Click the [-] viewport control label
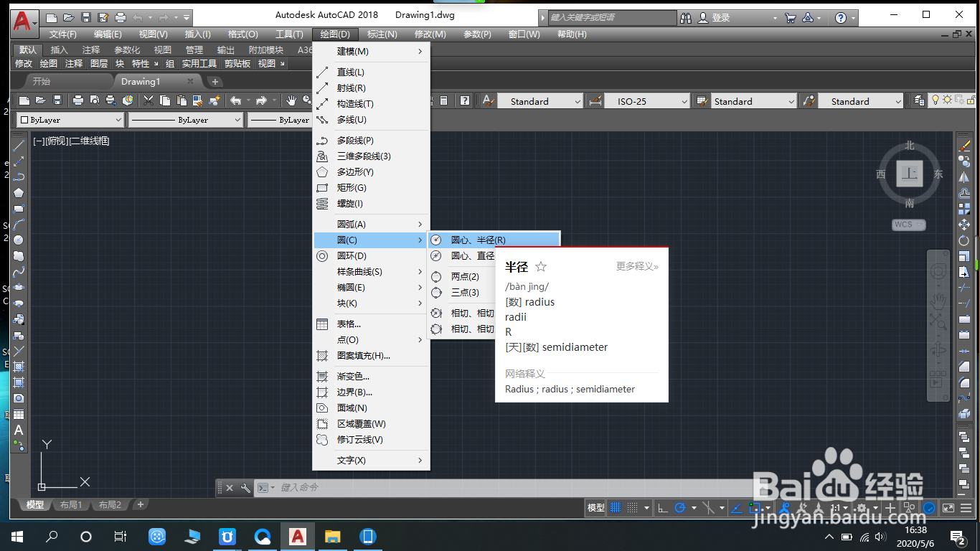 (x=37, y=141)
